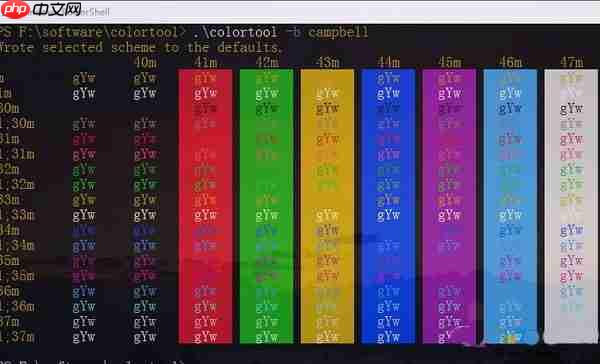The width and height of the screenshot is (600, 364).
Task: Click the '1;37m' row label
Action: 17,337
